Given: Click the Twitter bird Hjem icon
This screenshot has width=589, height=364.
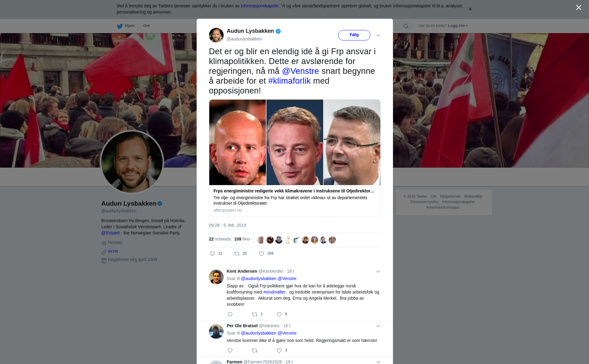Looking at the screenshot, I should tap(120, 26).
